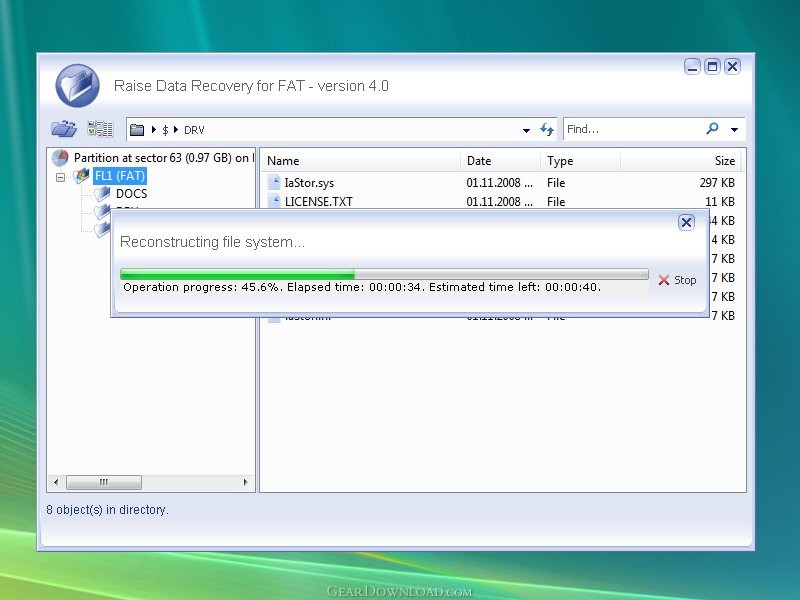This screenshot has width=800, height=600.
Task: Click the IaStor.sys file icon
Action: (274, 183)
